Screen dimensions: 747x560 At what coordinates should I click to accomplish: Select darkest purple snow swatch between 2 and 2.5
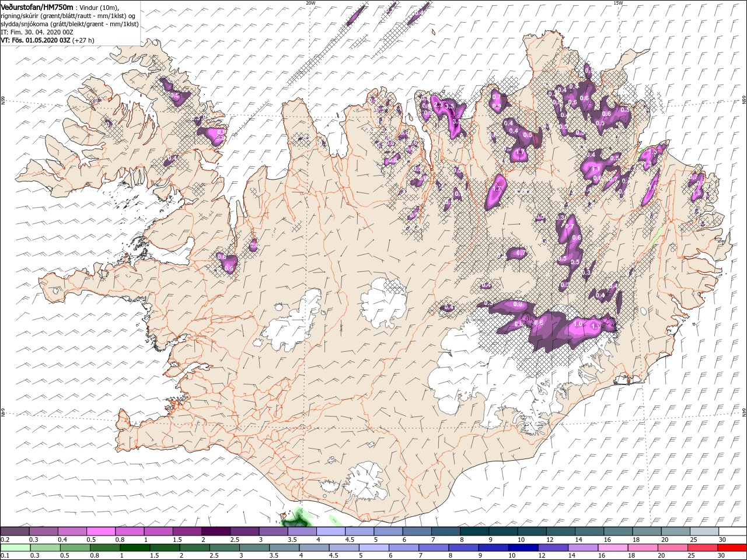(215, 531)
